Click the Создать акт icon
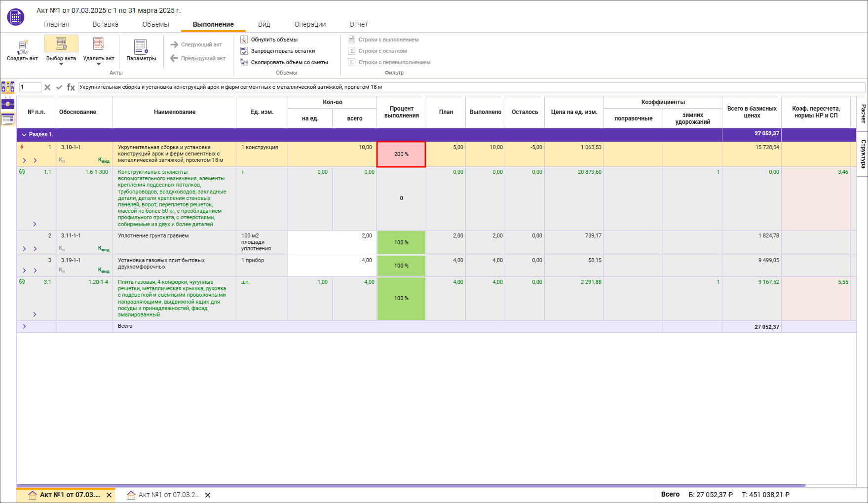The image size is (868, 503). pyautogui.click(x=22, y=46)
